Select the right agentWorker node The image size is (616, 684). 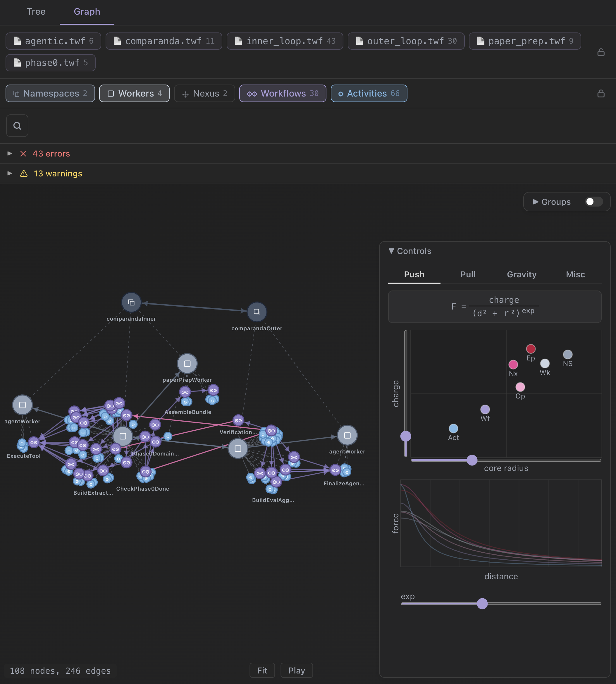[347, 435]
